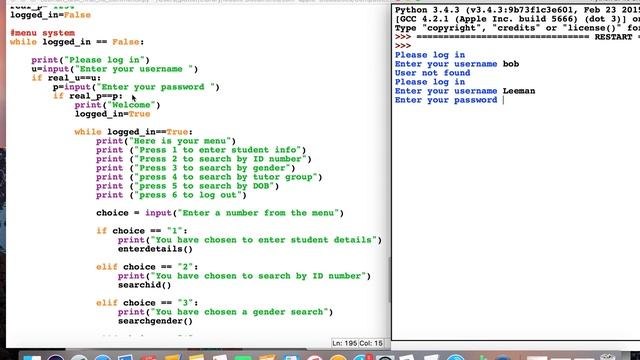640x360 pixels.
Task: Place cursor on 'logged_in=False' line
Action: [50, 15]
